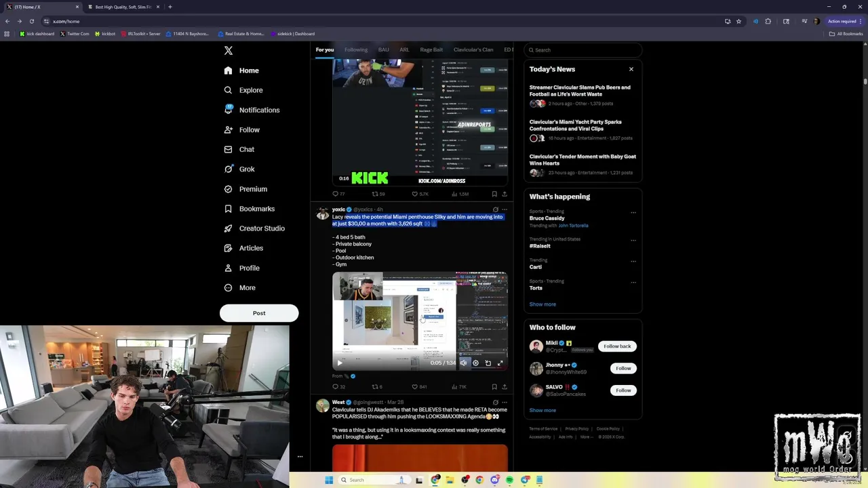Close the Today's News panel
Image resolution: width=868 pixels, height=488 pixels.
(631, 69)
